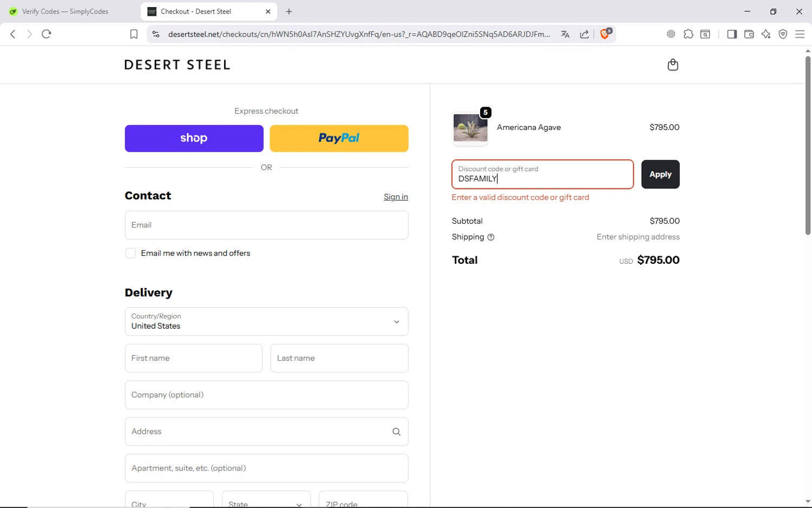
Task: Open the State dropdown
Action: coord(266,500)
